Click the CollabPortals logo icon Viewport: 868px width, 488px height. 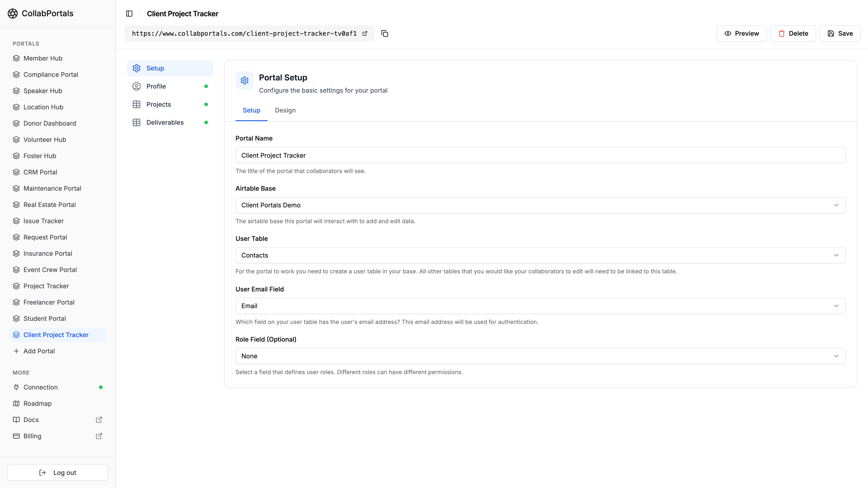(x=12, y=14)
